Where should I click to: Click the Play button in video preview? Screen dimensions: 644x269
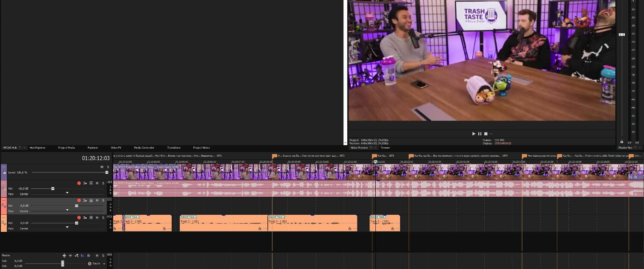474,134
